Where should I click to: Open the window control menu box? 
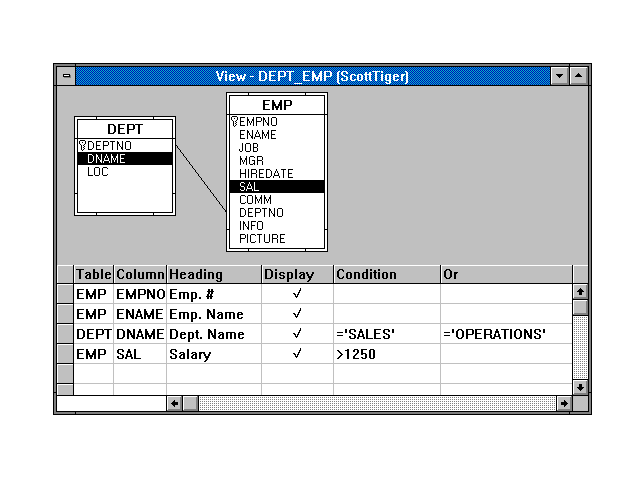pos(66,76)
